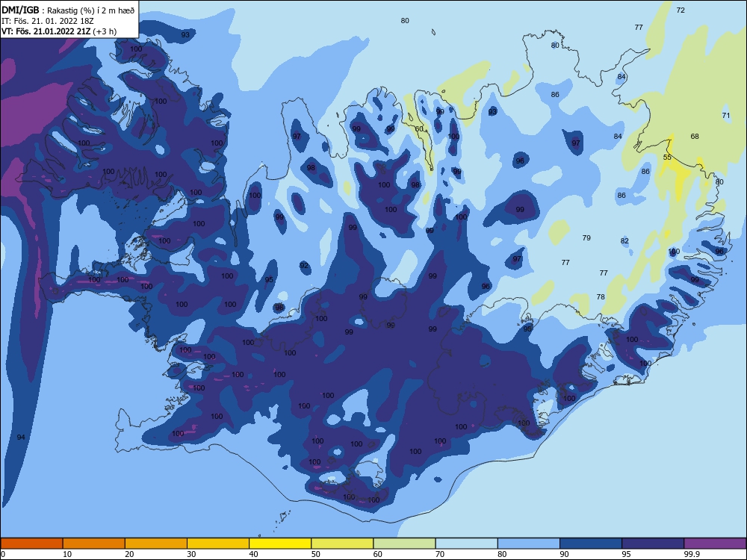
Task: Click the 40–50 bright yellow legend swatch
Action: point(280,544)
